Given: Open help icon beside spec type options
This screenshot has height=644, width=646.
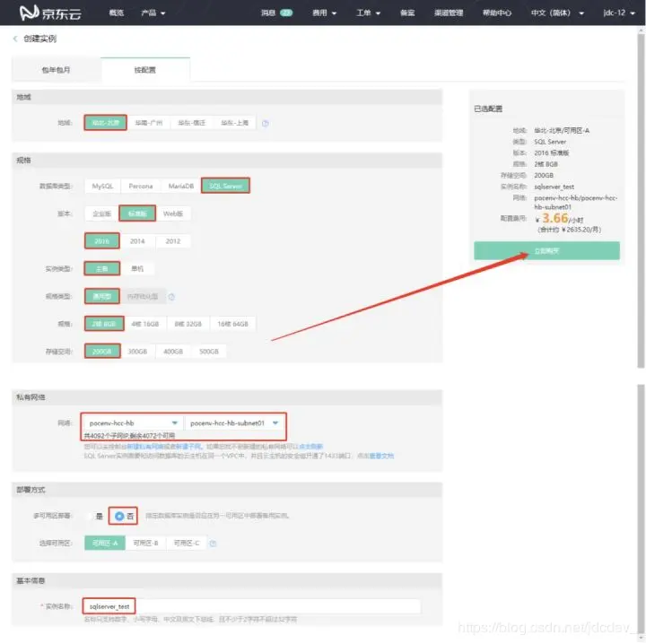Looking at the screenshot, I should tap(171, 297).
